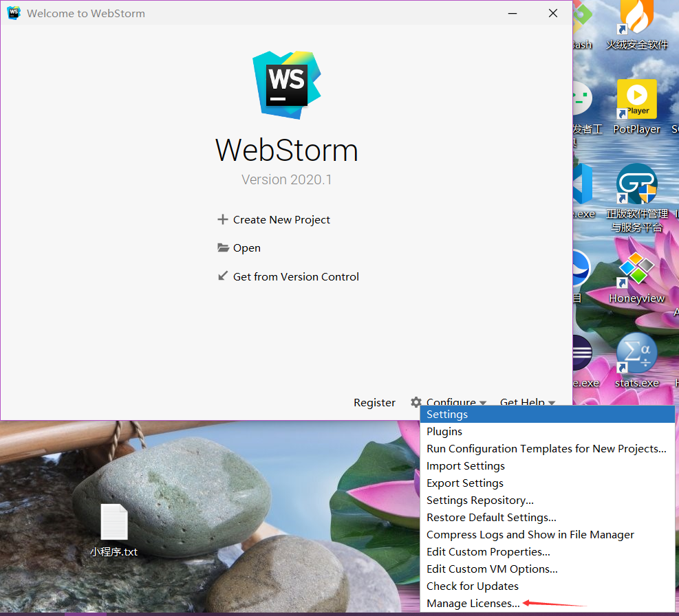Click the WebStorm logo

pyautogui.click(x=286, y=83)
